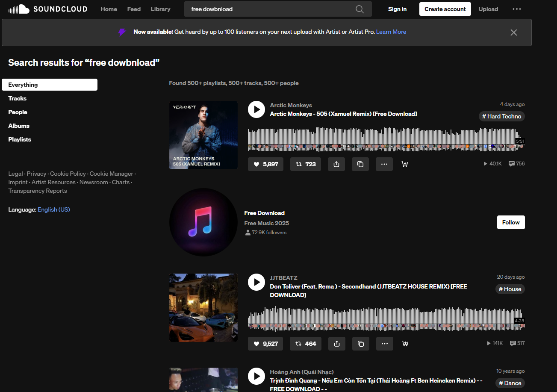The width and height of the screenshot is (557, 392).
Task: Like the Arctic Monkeys track with 5,897 likes
Action: coord(265,164)
